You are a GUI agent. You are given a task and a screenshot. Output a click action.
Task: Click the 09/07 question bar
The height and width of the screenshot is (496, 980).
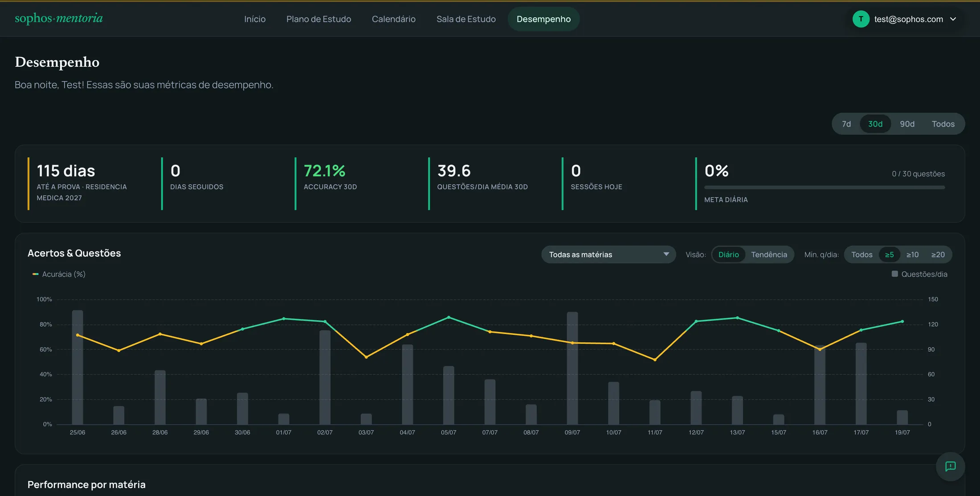[572, 368]
